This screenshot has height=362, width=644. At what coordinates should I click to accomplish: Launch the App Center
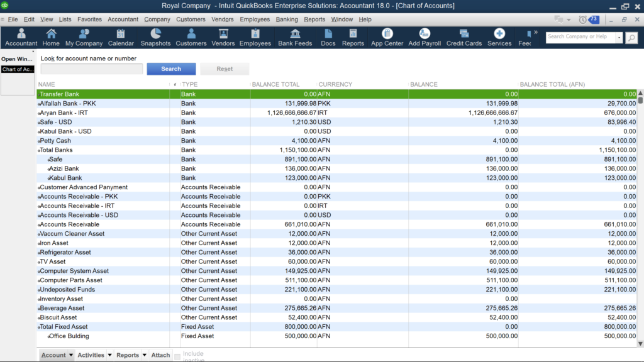tap(387, 37)
